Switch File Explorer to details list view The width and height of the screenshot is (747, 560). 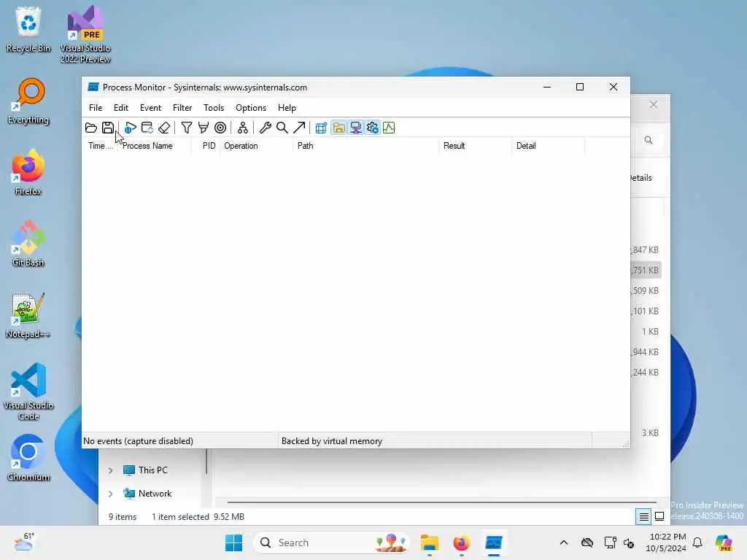click(x=643, y=516)
